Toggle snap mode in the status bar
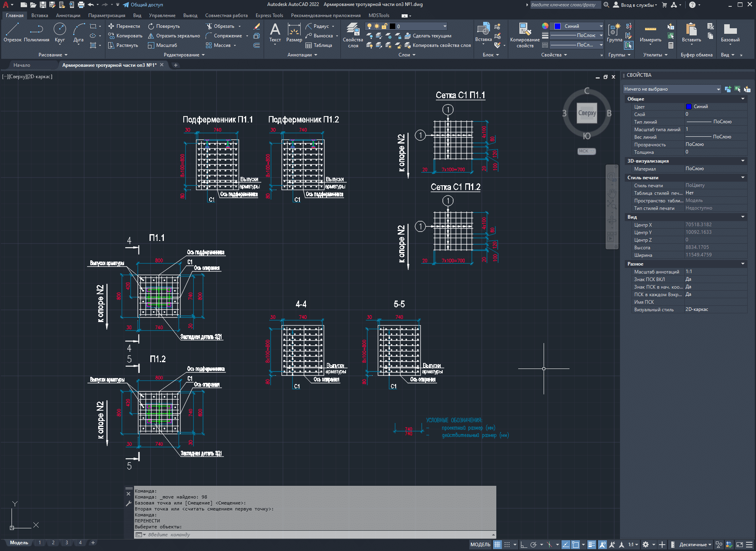 tap(507, 545)
